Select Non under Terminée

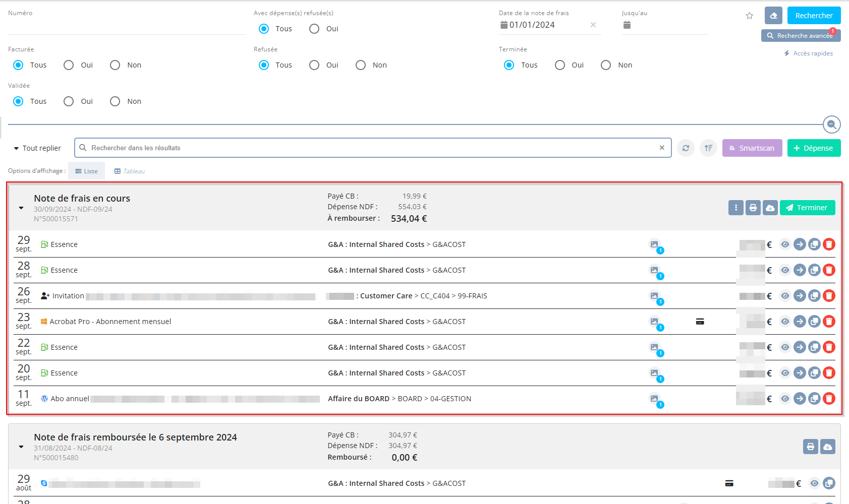tap(606, 65)
